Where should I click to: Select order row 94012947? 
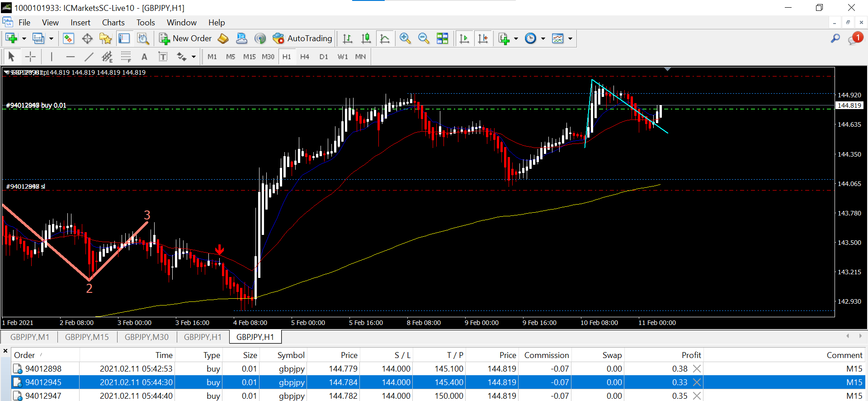[x=438, y=396]
